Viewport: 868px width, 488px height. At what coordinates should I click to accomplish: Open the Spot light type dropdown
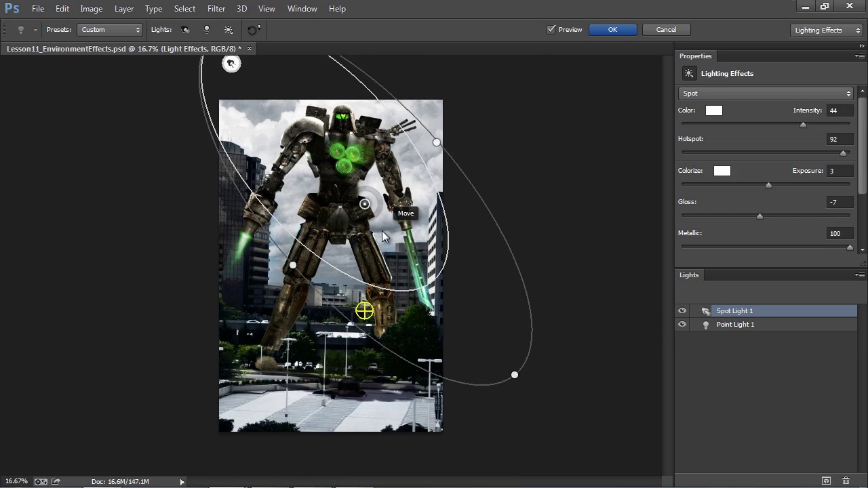[766, 94]
